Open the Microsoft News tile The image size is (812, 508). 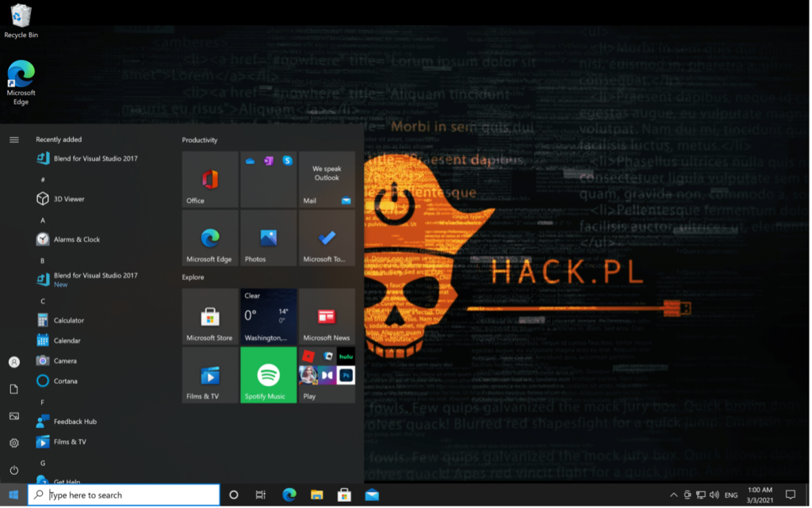[327, 316]
